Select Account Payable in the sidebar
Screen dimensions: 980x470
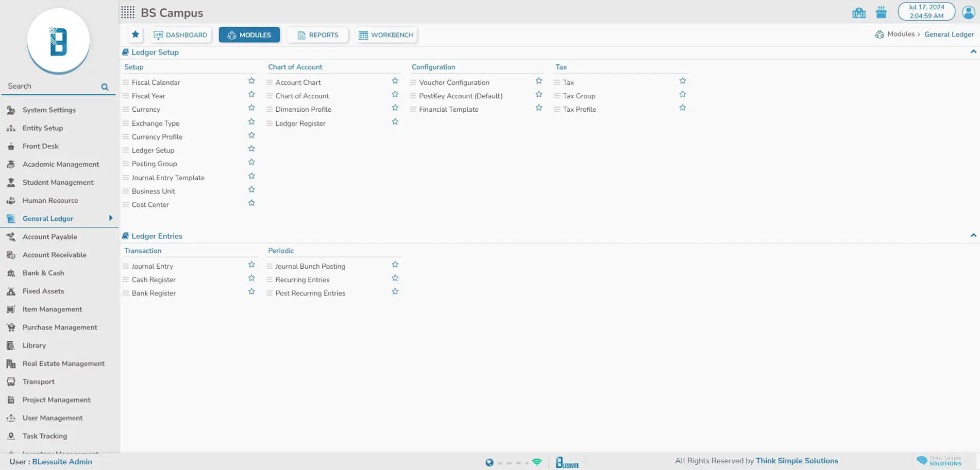click(50, 237)
